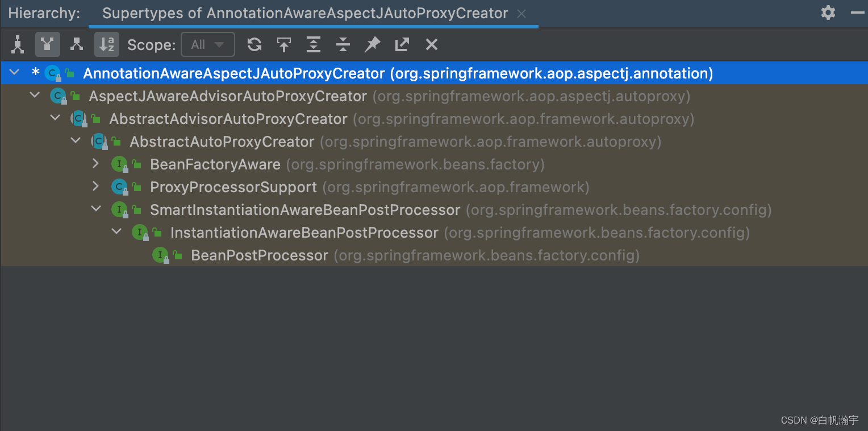Open Hierarchy panel settings gear
868x431 pixels.
[x=828, y=13]
